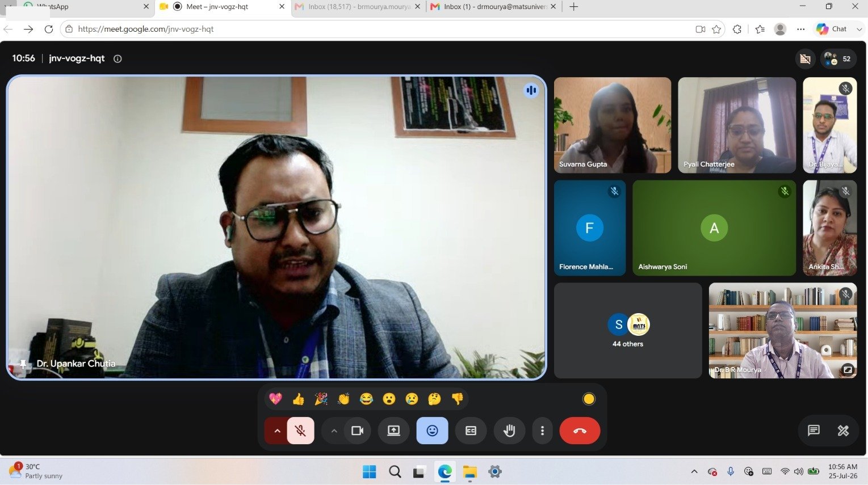Screen dimensions: 868x485
Task: Expand audio settings arrow beside microphone
Action: tap(277, 431)
